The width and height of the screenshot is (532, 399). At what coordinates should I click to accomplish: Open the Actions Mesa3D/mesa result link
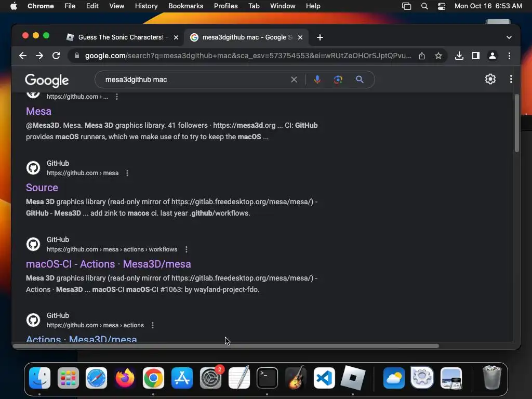tap(82, 339)
